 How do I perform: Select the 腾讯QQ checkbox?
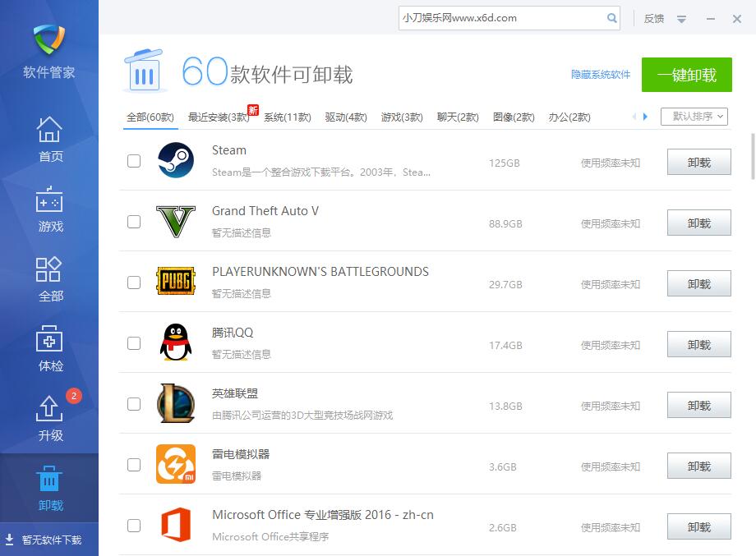click(134, 343)
